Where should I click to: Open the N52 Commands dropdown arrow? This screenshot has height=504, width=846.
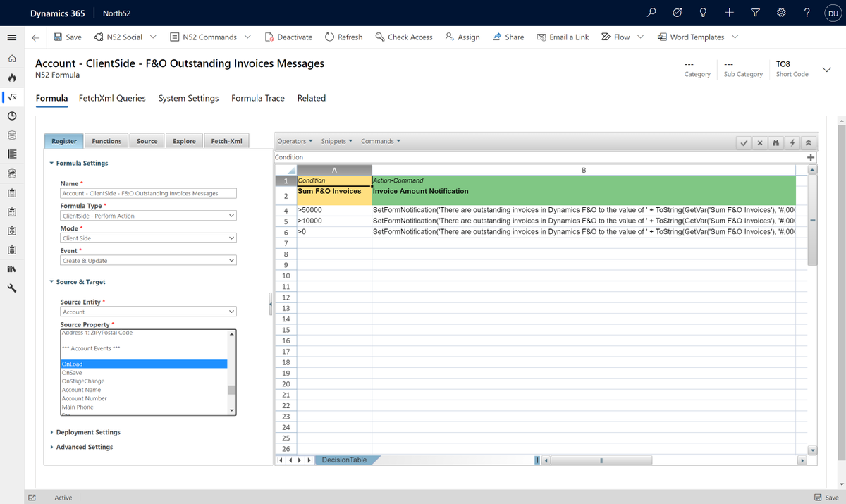pos(247,37)
